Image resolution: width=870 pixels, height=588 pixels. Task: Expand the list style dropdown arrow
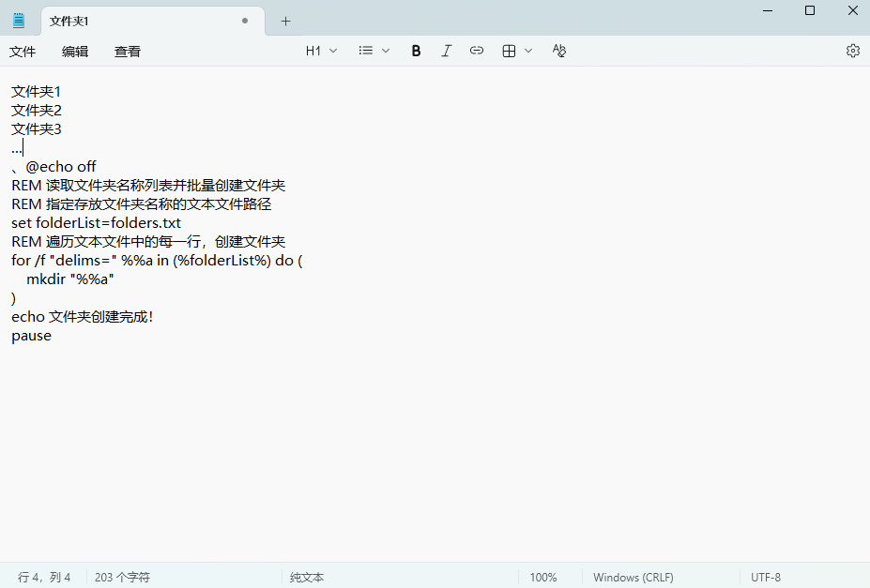[386, 51]
